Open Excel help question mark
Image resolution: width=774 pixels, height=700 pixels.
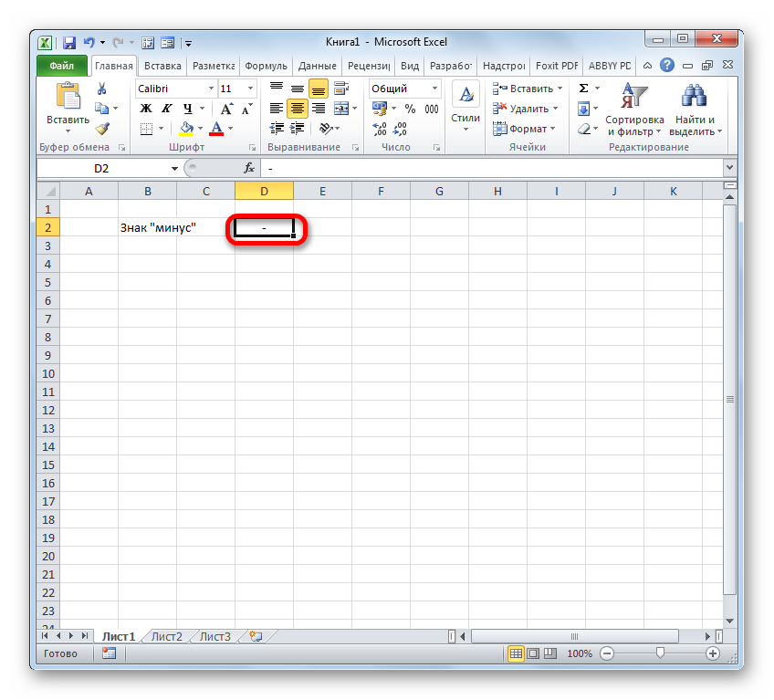pyautogui.click(x=667, y=65)
